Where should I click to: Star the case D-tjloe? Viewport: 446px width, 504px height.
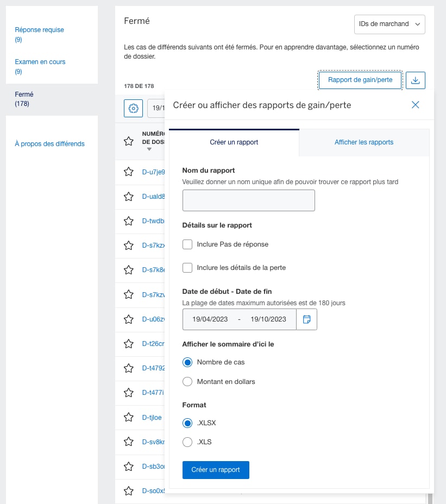[129, 417]
